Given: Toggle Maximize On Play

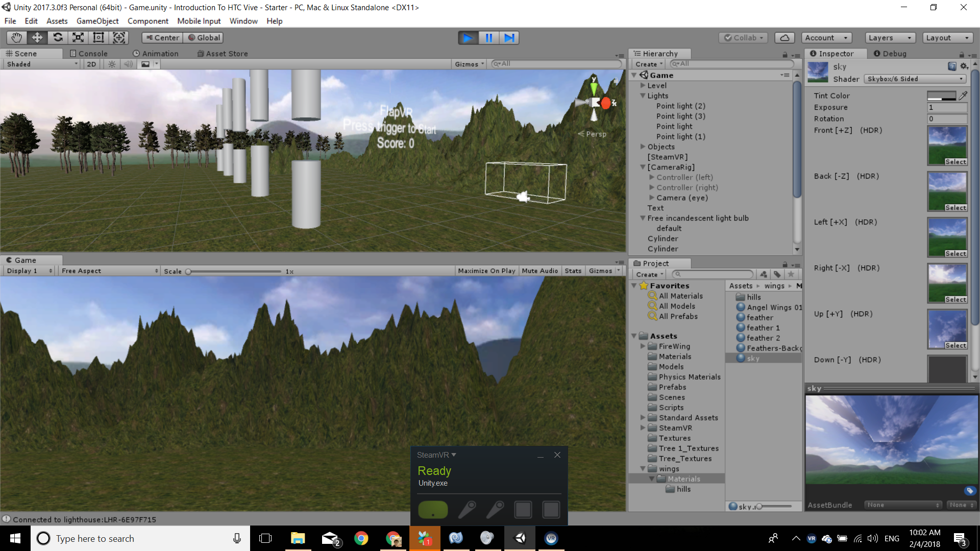Looking at the screenshot, I should (x=486, y=271).
